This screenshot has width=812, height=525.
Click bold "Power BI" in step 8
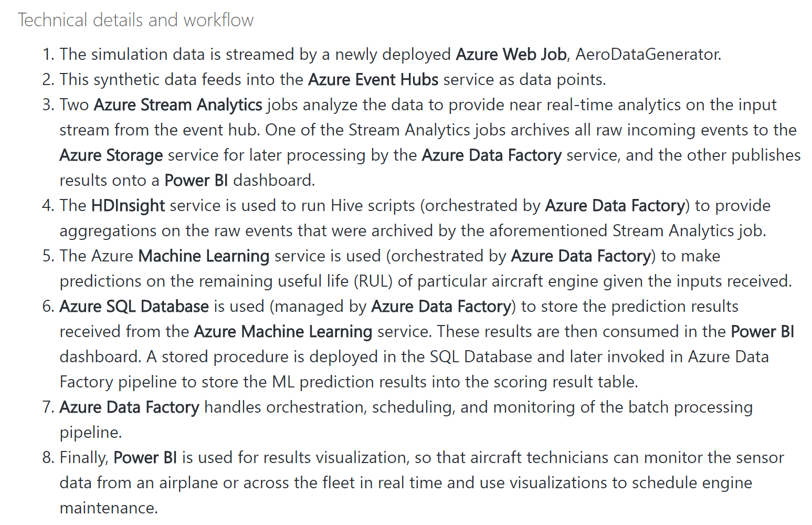[145, 457]
